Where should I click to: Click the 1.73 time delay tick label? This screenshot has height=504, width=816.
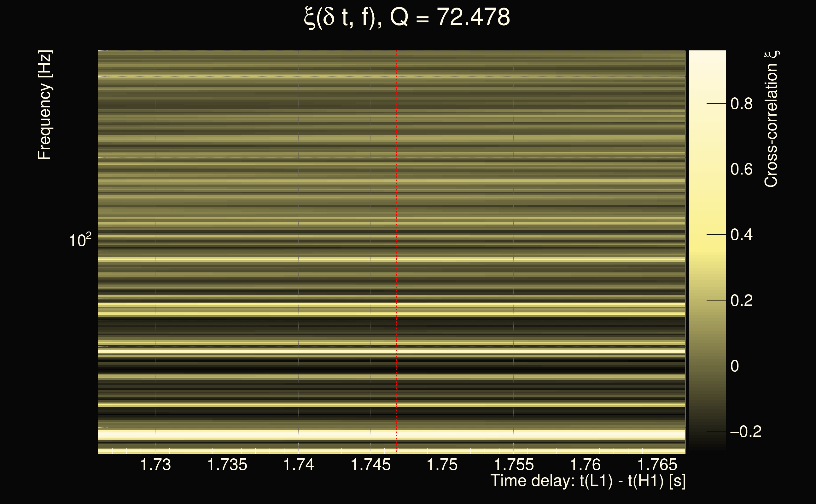155,465
